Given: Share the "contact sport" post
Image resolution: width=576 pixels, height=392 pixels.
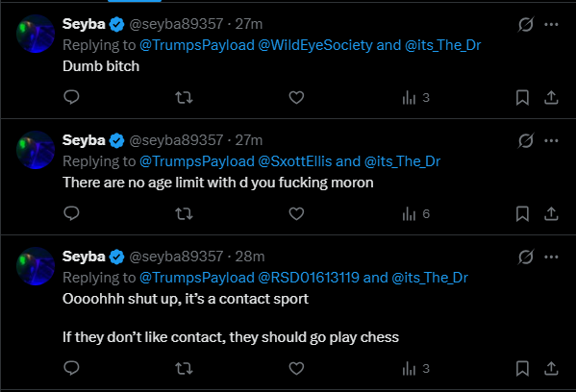Looking at the screenshot, I should [x=551, y=368].
